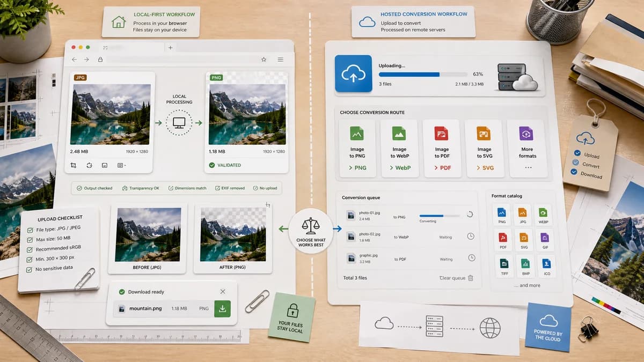Open the AFTER (PNG) thumbnail
The height and width of the screenshot is (362, 644).
tap(232, 235)
